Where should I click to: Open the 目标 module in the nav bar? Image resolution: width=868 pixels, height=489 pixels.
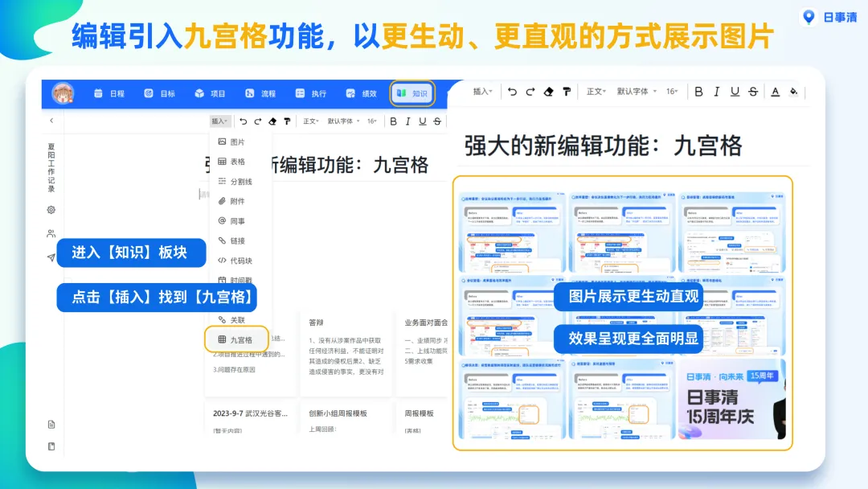159,93
